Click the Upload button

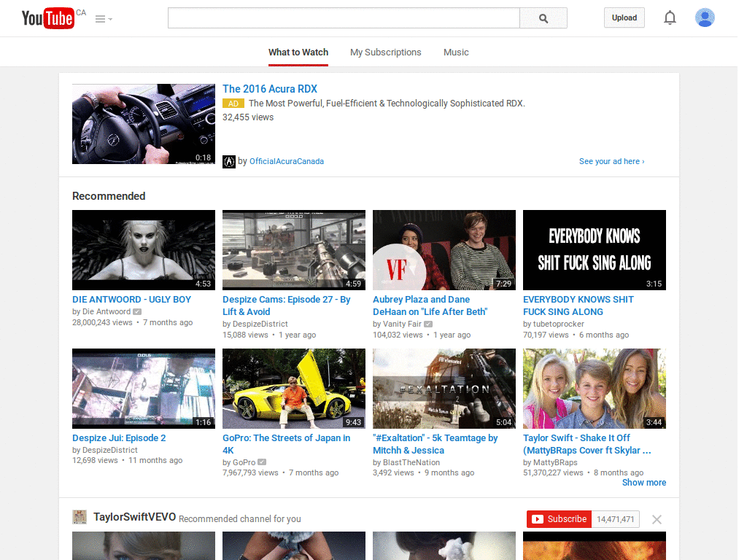[x=624, y=17]
